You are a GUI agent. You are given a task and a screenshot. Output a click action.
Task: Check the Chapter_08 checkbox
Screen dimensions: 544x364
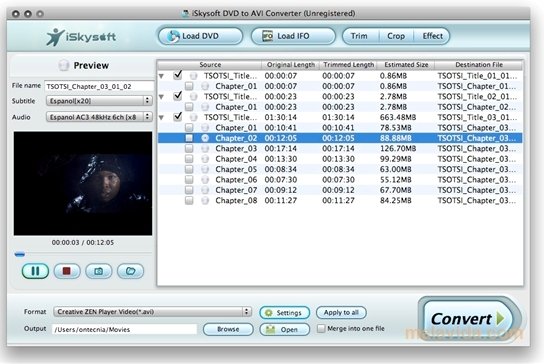[x=189, y=201]
